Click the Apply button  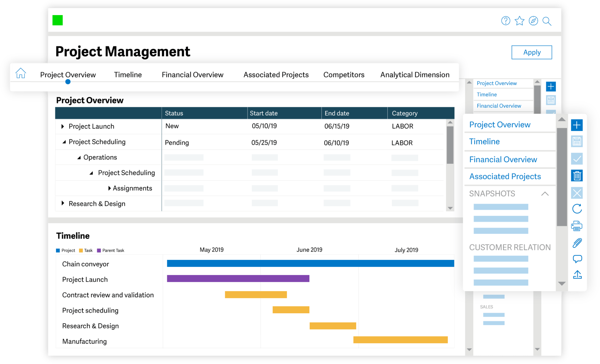[x=532, y=52]
